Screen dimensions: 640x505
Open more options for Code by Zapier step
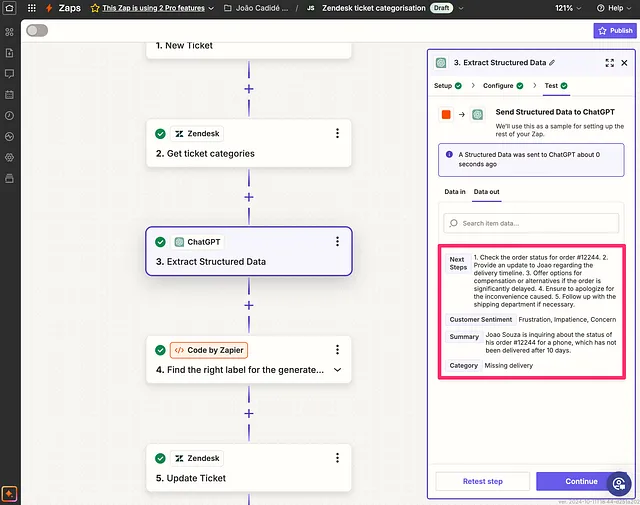coord(337,349)
